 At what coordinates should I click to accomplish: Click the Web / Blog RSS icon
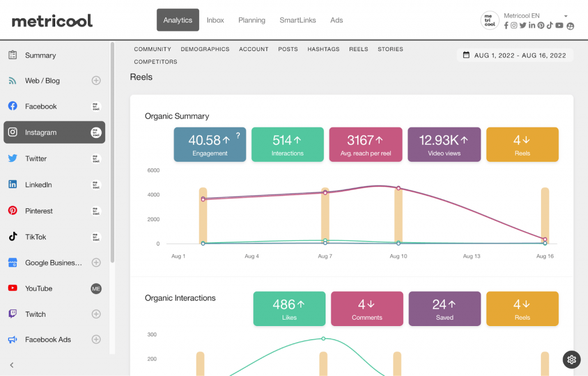[x=13, y=80]
